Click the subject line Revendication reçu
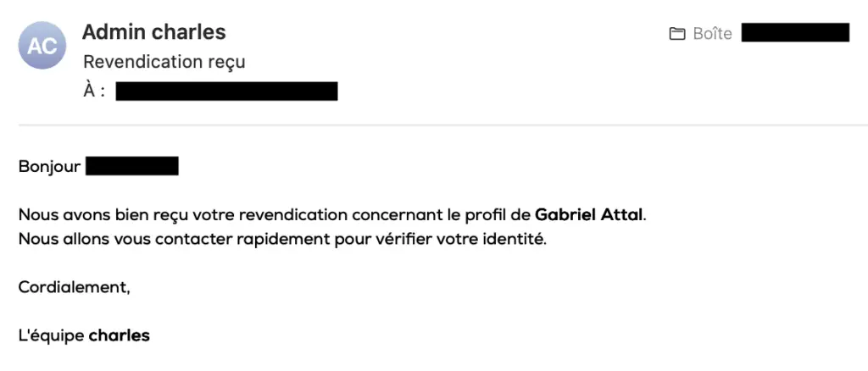 coord(164,63)
